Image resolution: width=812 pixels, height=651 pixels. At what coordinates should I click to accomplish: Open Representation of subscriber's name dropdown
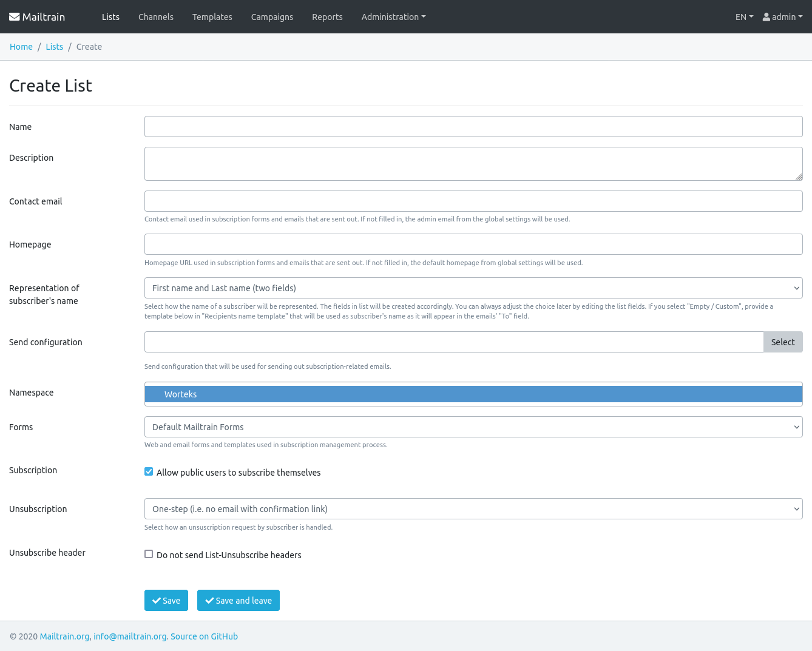click(x=473, y=288)
